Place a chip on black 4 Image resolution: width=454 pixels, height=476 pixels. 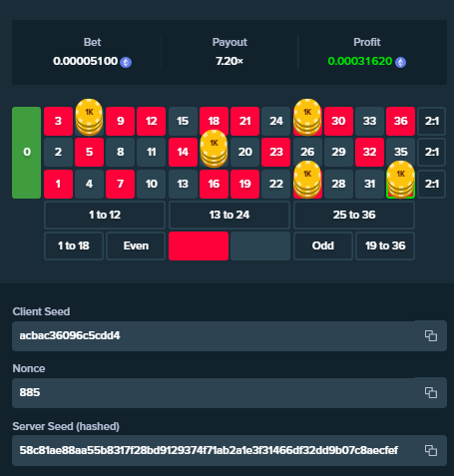click(x=89, y=184)
